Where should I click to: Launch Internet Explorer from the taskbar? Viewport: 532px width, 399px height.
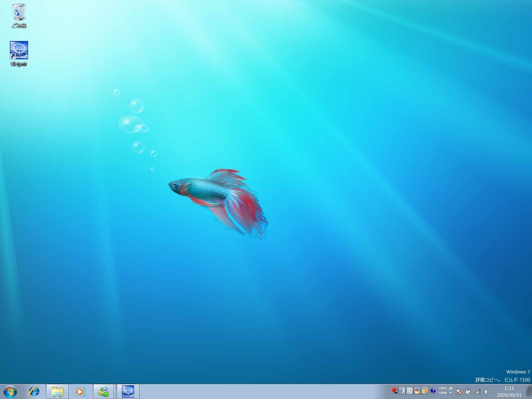(x=34, y=391)
